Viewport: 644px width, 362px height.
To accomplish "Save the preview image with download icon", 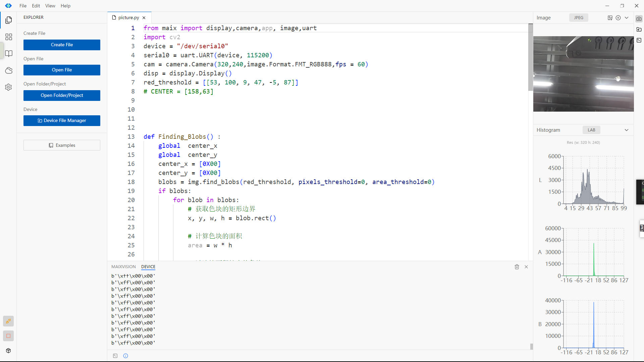I will click(x=610, y=18).
